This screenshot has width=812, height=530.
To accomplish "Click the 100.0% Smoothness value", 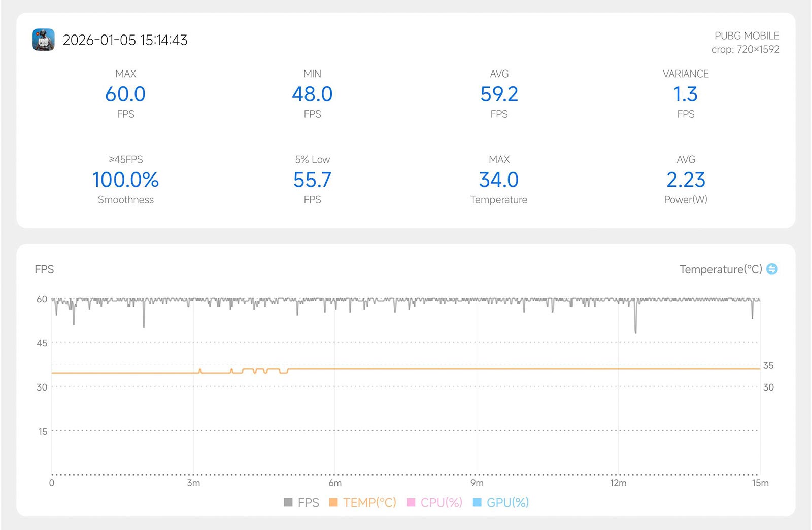I will tap(125, 180).
